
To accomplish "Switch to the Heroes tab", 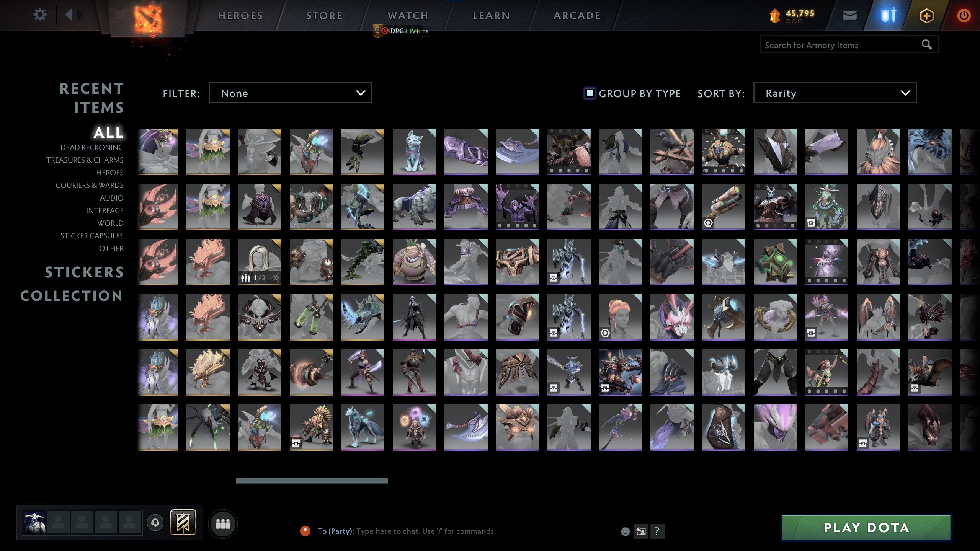I will [x=240, y=15].
